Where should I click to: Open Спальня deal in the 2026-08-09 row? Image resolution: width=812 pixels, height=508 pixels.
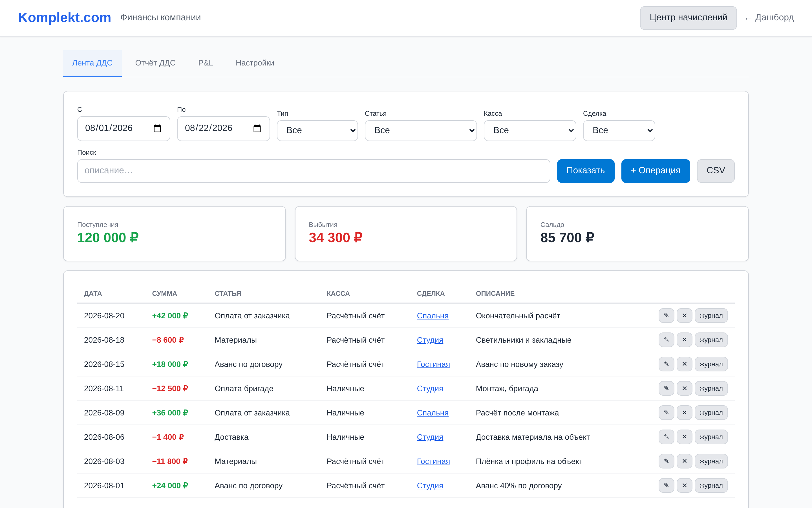click(x=433, y=413)
